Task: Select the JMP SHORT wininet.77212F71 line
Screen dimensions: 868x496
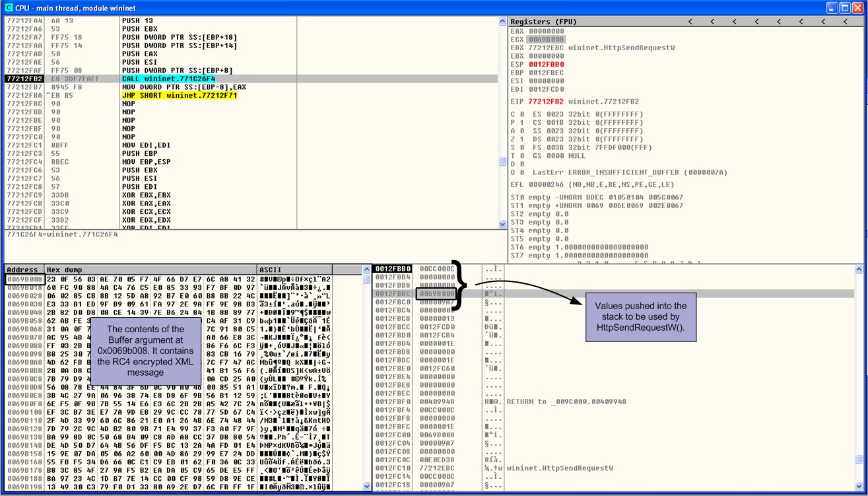Action: pos(179,96)
